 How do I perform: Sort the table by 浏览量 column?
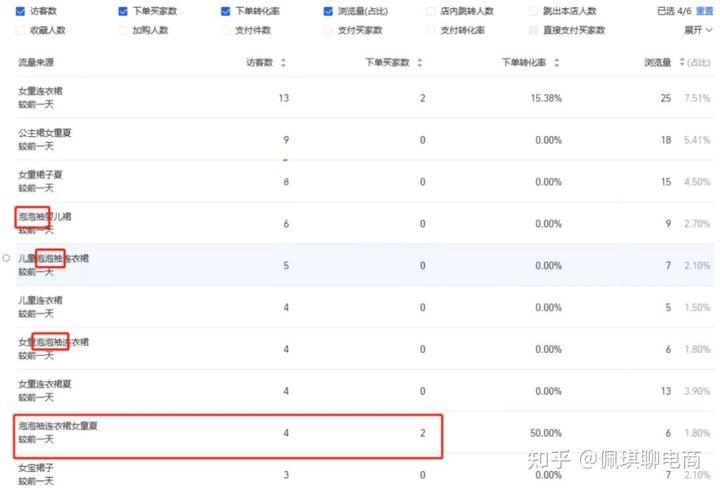pos(682,62)
